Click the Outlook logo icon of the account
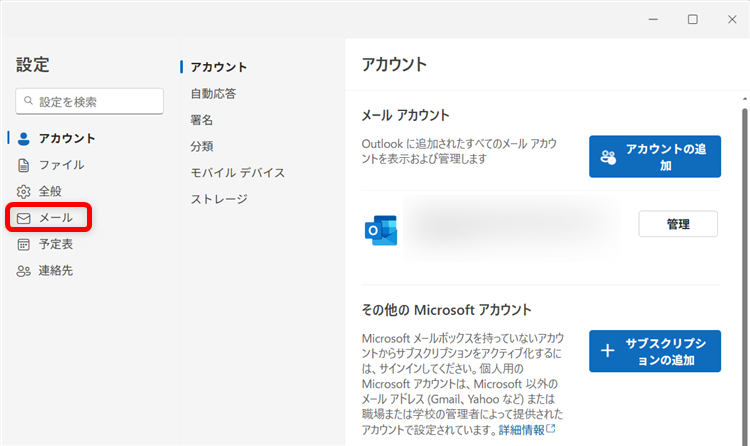The height and width of the screenshot is (446, 750). point(381,230)
